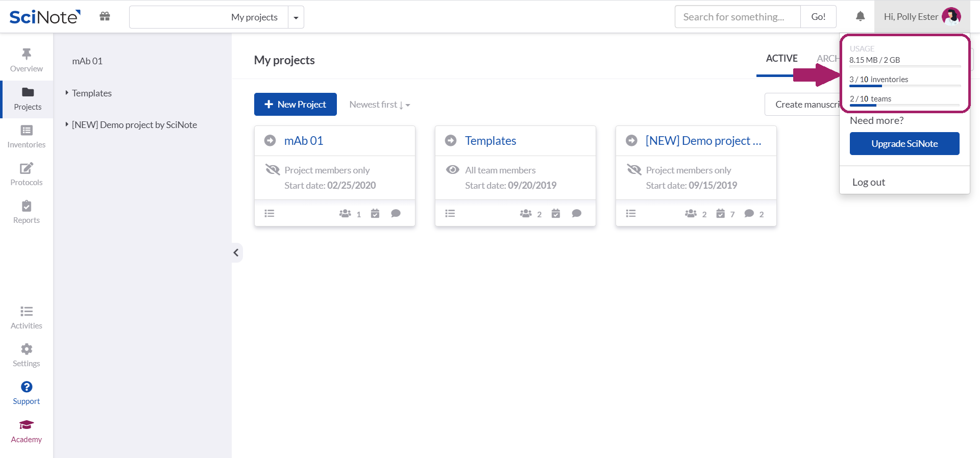Click the My projects page heading

click(284, 60)
